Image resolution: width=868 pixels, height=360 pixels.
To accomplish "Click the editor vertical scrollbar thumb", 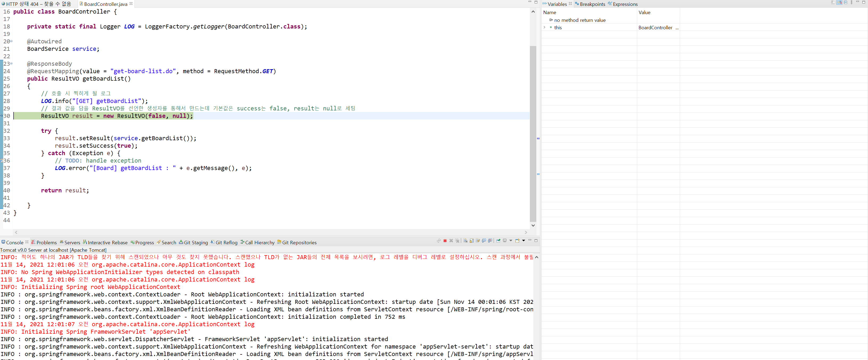I will click(x=533, y=133).
